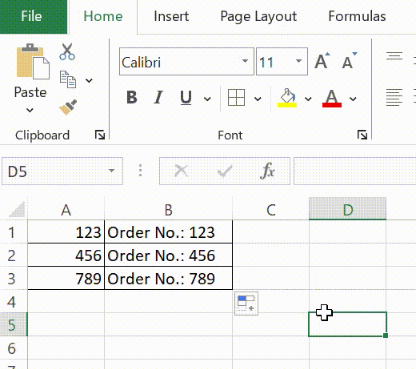Expand the Borders options arrow
This screenshot has width=416, height=369.
[258, 99]
